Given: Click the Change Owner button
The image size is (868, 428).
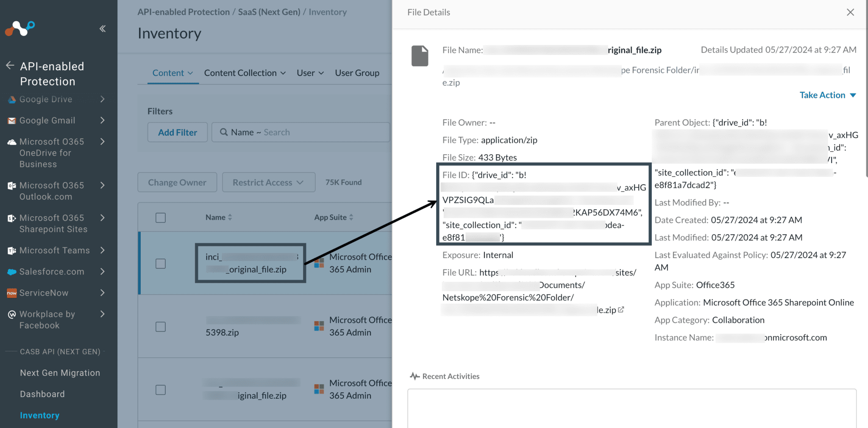Looking at the screenshot, I should click(x=177, y=183).
